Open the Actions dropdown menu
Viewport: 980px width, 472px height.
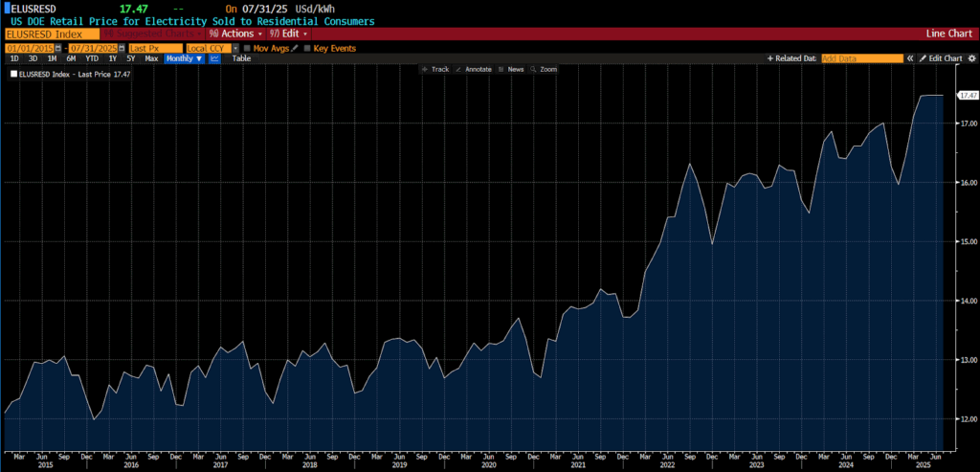(235, 34)
